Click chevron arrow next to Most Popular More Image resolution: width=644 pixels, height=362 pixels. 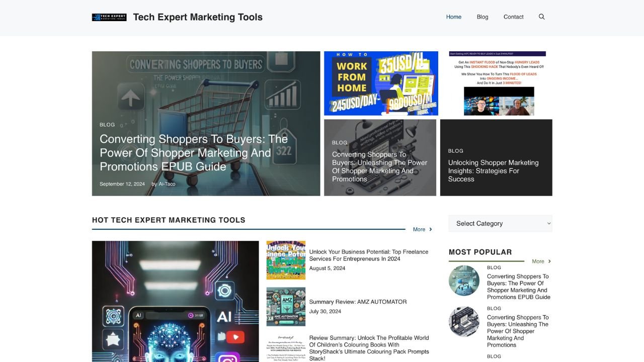click(x=549, y=261)
